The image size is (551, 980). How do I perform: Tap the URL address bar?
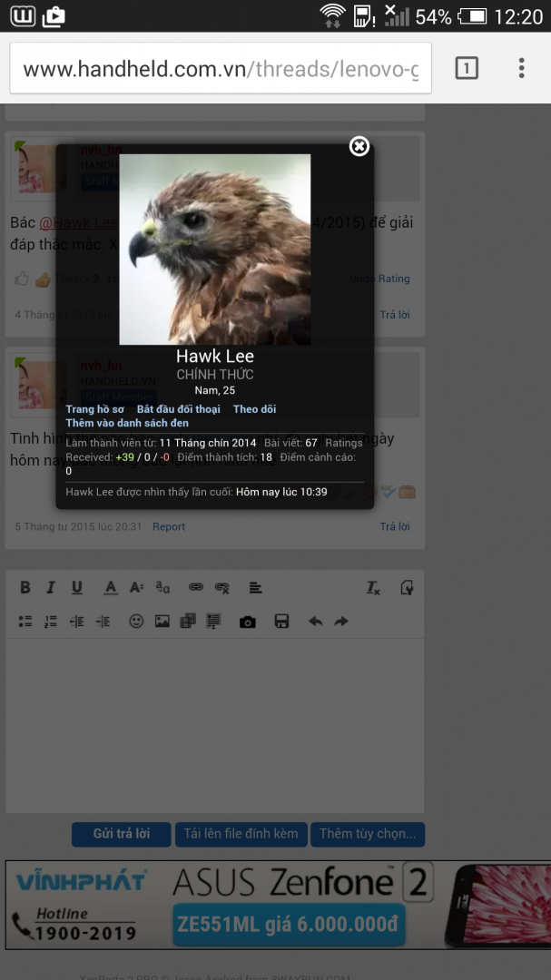pyautogui.click(x=221, y=68)
